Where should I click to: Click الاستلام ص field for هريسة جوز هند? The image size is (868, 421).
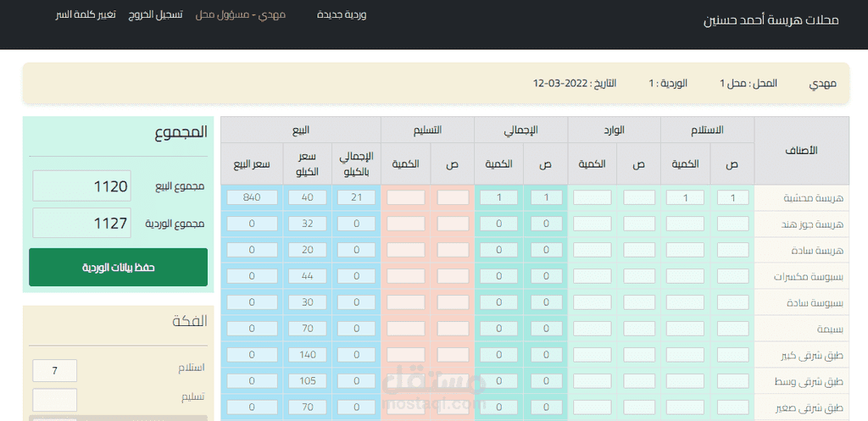click(x=733, y=224)
